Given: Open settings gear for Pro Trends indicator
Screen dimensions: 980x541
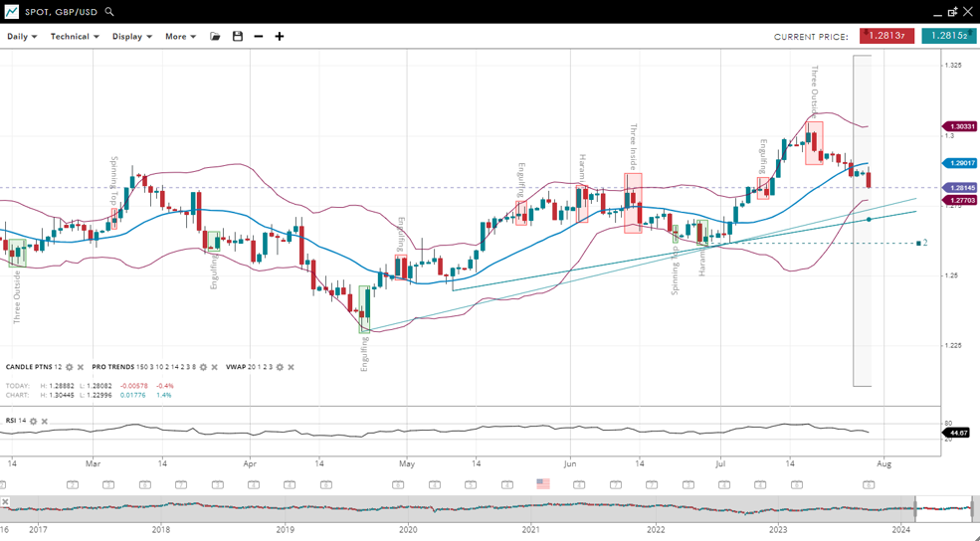Looking at the screenshot, I should (203, 368).
